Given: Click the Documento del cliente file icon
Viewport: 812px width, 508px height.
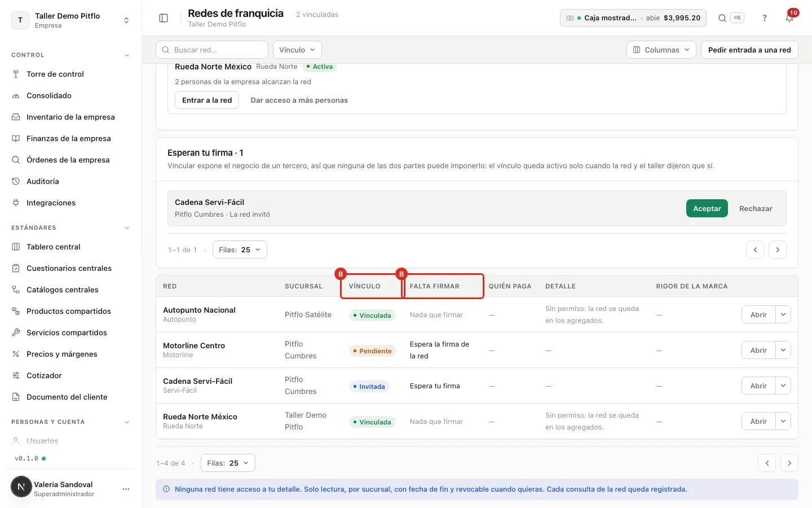Looking at the screenshot, I should (x=16, y=397).
